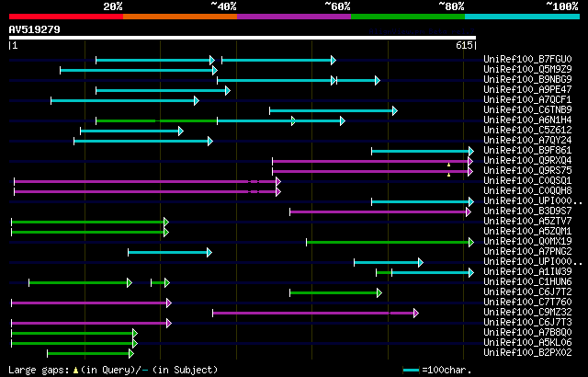The width and height of the screenshot is (588, 377).
Task: Click the yellow query gap marker under the Q9RS75 bar
Action: point(449,175)
